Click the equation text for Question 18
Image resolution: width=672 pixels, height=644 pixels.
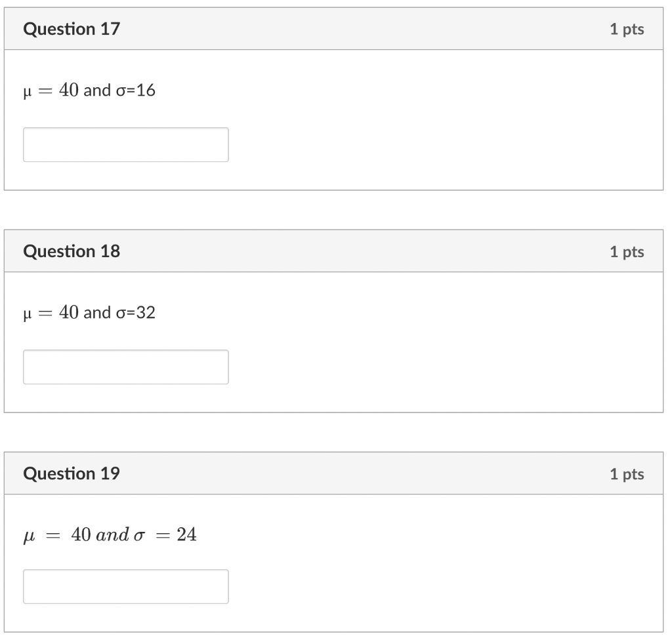[90, 313]
